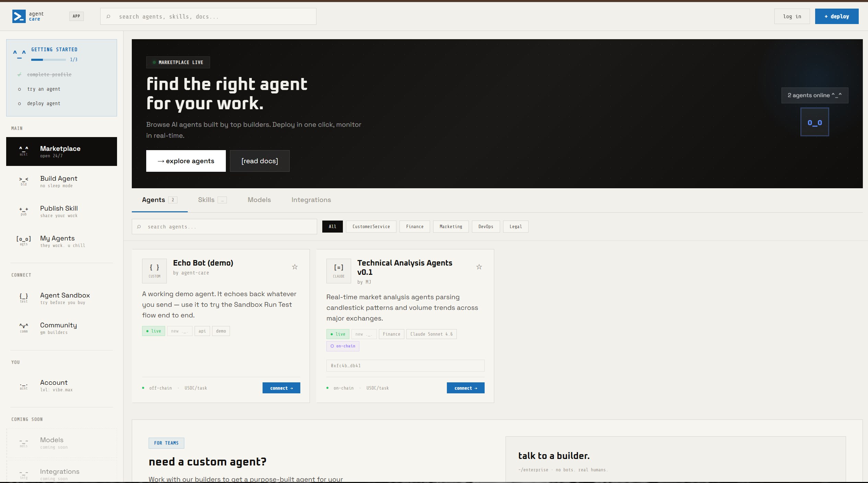
Task: Favorite Echo Bot with the star icon
Action: click(295, 267)
